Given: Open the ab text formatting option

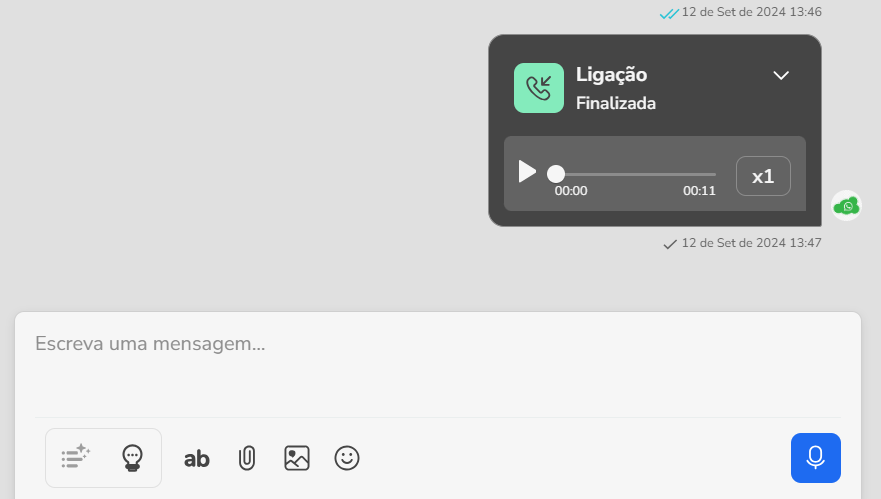Looking at the screenshot, I should tap(197, 459).
